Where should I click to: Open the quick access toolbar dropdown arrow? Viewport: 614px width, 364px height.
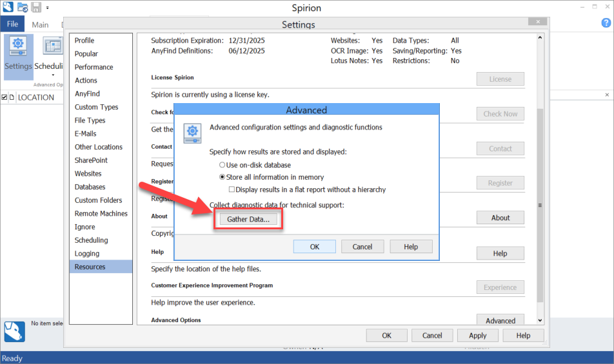point(47,8)
